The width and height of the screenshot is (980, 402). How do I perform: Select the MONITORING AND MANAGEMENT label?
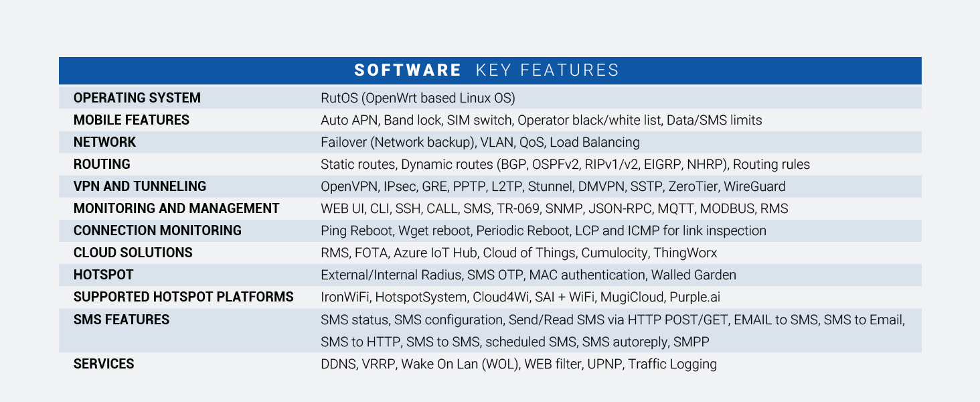176,208
